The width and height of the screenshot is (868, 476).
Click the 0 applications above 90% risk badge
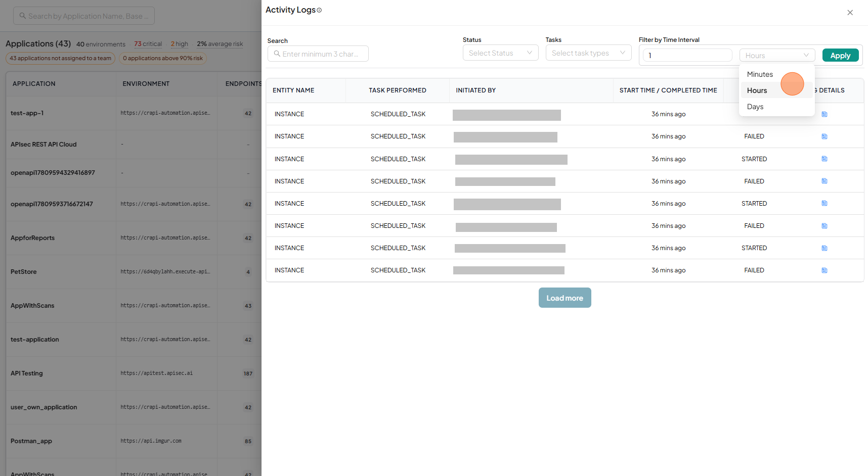tap(163, 58)
